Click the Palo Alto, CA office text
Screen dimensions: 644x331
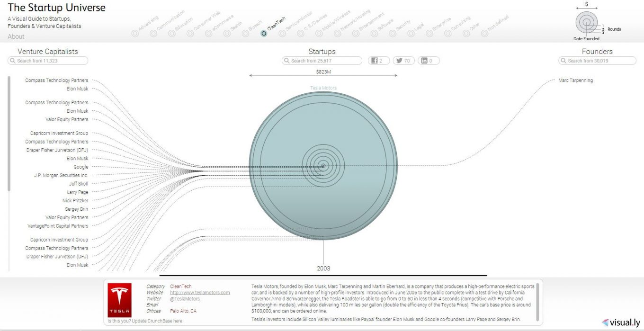[183, 311]
